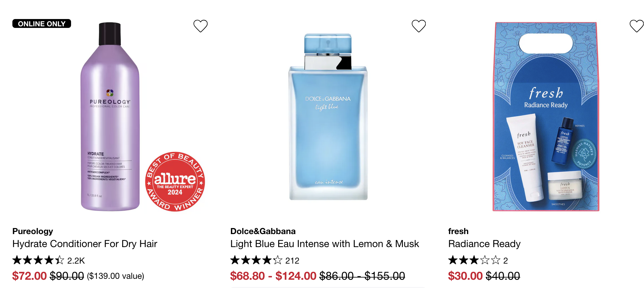Favorite the Pureology conditioner with the heart icon
644x288 pixels.
coord(200,26)
